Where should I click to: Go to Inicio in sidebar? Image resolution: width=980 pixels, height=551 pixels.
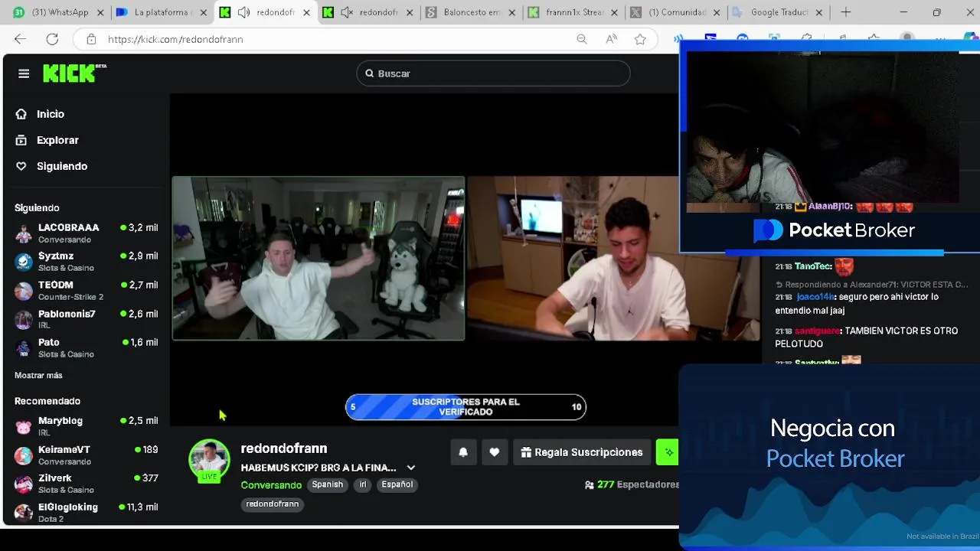(x=50, y=114)
